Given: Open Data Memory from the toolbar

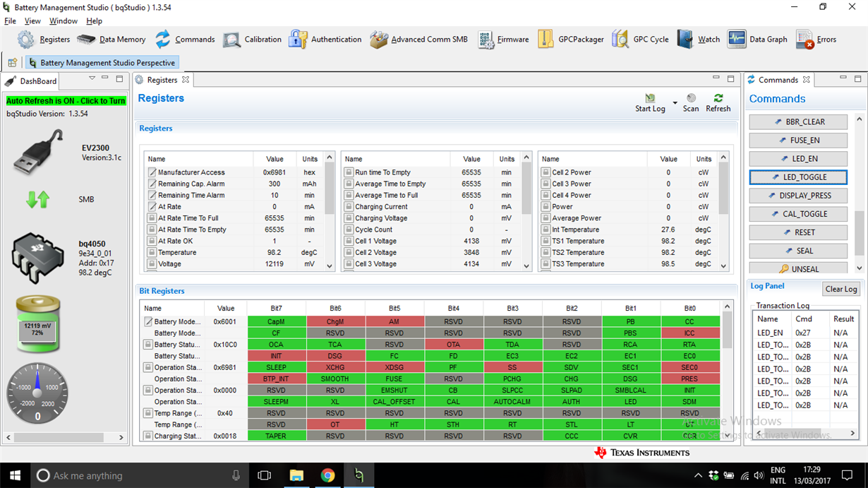Looking at the screenshot, I should coord(111,40).
